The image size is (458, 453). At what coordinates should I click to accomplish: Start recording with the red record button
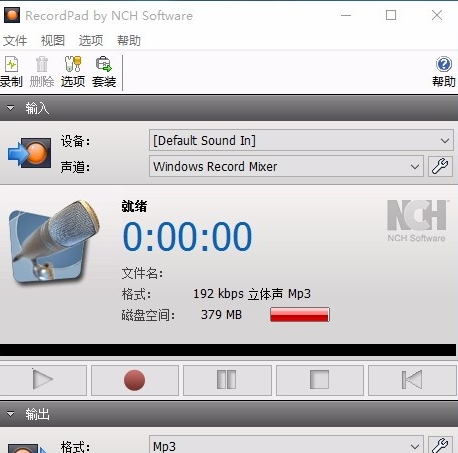click(x=135, y=380)
